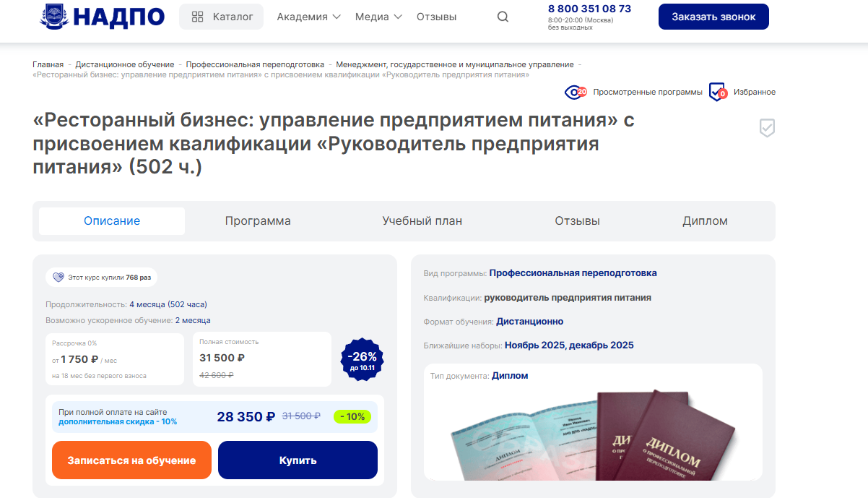Screen dimensions: 868x498
Task: Open the search magnifier icon
Action: click(x=503, y=17)
